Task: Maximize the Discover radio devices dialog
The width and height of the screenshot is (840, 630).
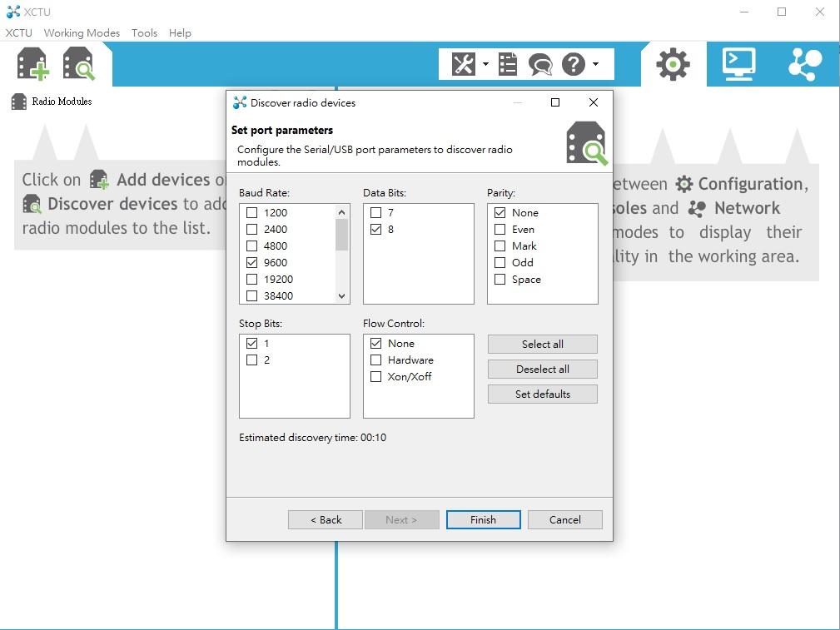Action: click(555, 102)
